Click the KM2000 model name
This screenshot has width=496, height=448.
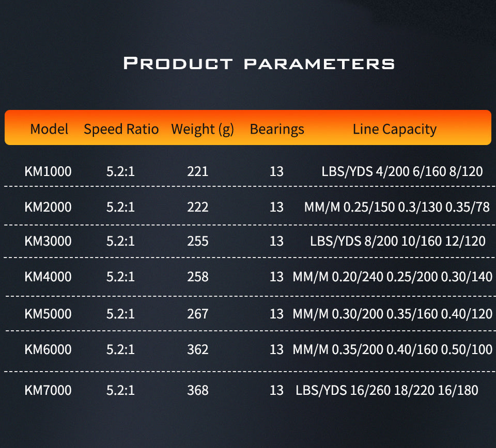pos(48,207)
